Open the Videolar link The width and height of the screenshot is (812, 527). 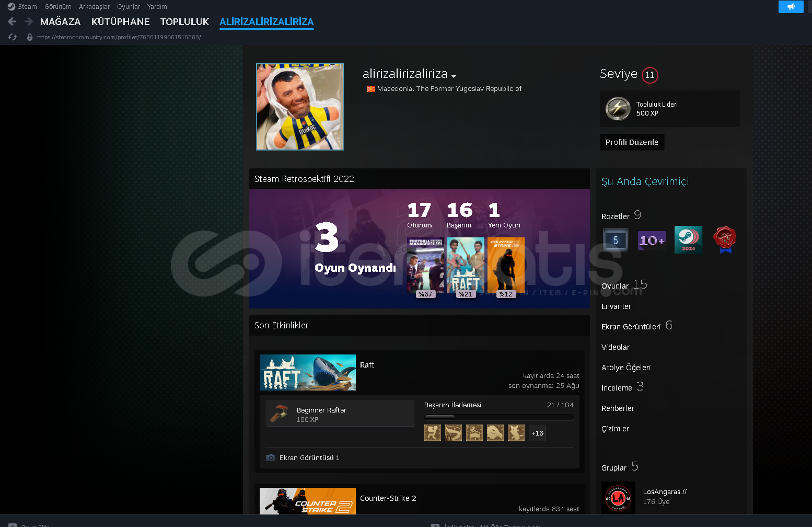(x=616, y=347)
